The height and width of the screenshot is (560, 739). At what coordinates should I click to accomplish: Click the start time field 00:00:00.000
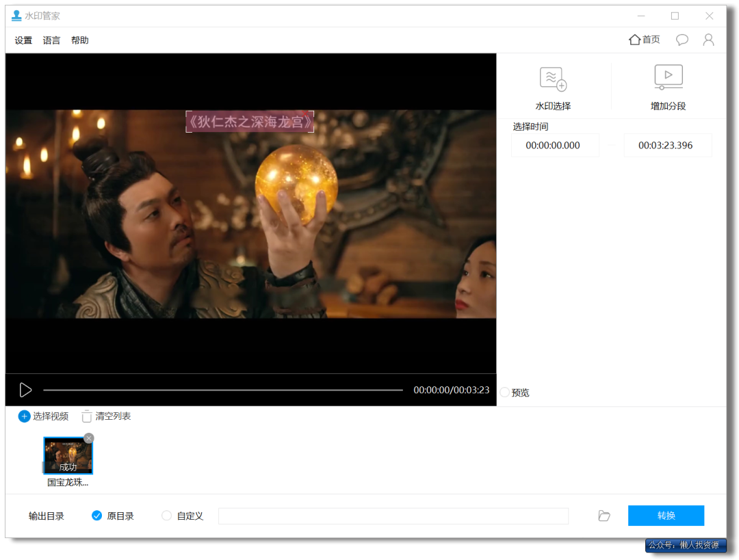click(555, 145)
